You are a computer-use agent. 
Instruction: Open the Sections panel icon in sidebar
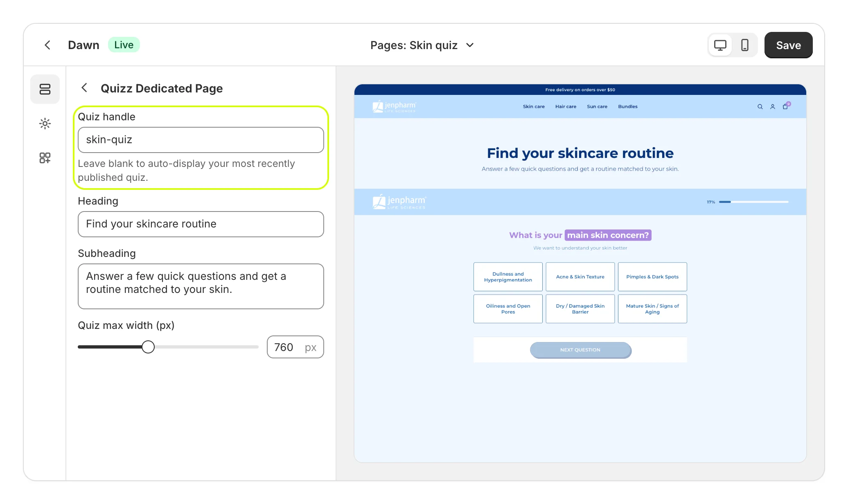(45, 89)
